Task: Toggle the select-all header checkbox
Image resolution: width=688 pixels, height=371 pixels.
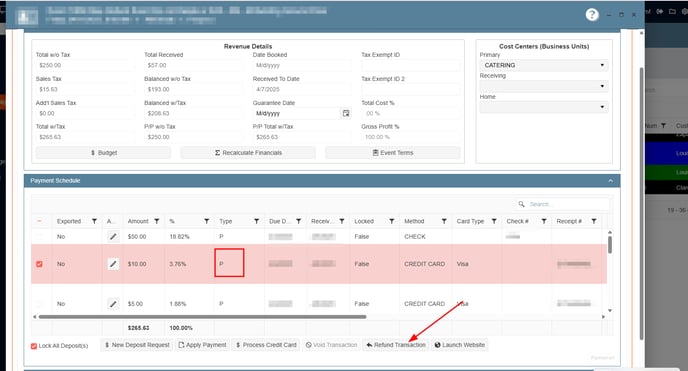Action: click(39, 221)
